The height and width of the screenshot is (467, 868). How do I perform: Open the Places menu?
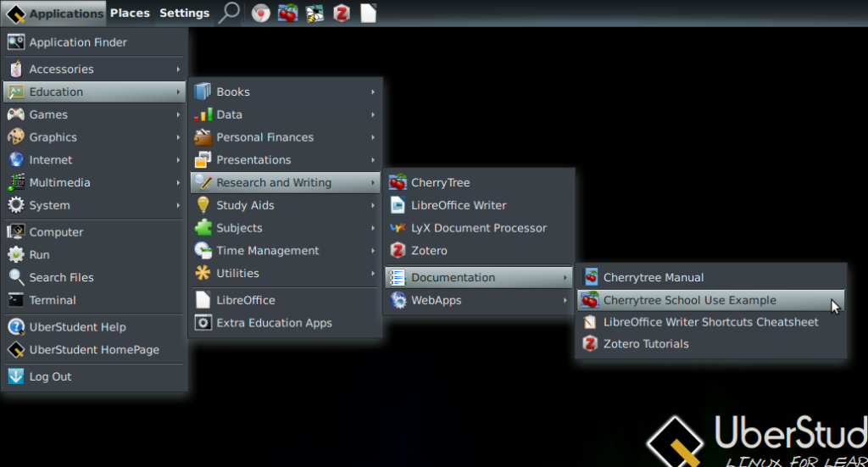pyautogui.click(x=130, y=13)
